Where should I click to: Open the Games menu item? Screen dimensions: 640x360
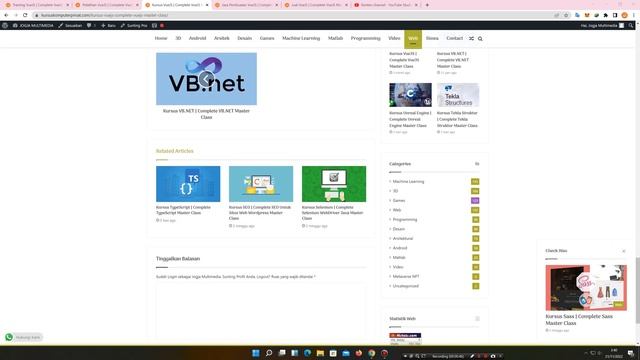(x=267, y=38)
